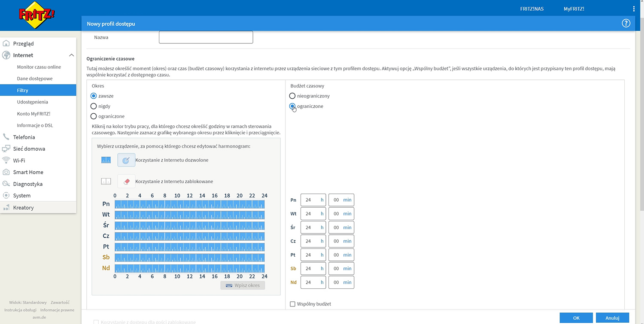Open the help question mark icon
The image size is (644, 324).
[626, 24]
